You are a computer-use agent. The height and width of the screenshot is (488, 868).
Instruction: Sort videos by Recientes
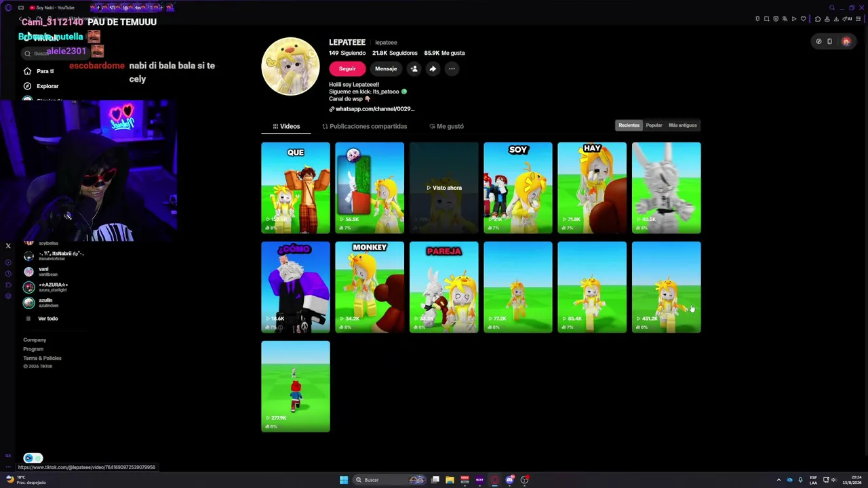pyautogui.click(x=629, y=125)
